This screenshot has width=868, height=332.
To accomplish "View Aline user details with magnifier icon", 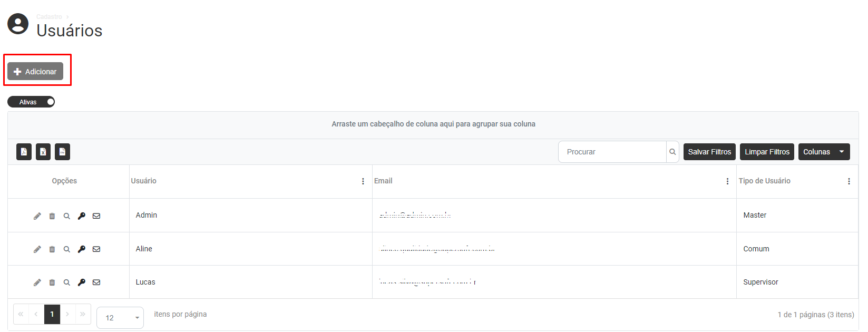I will (67, 249).
